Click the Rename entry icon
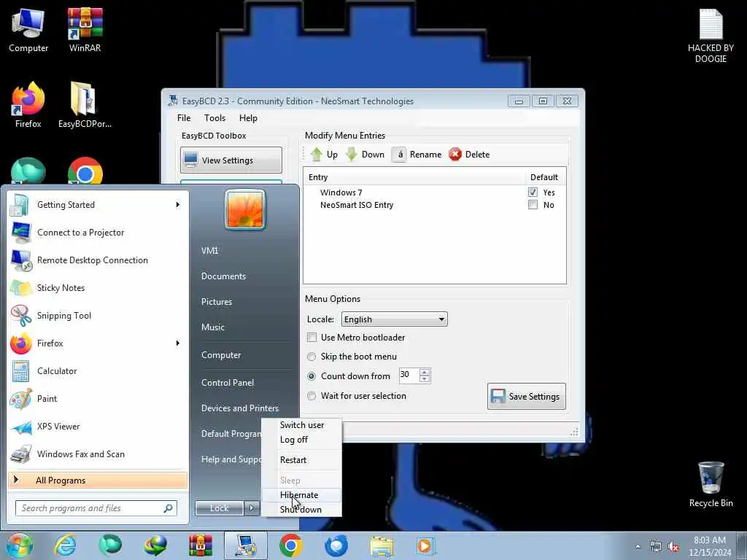The height and width of the screenshot is (560, 747). tap(399, 155)
